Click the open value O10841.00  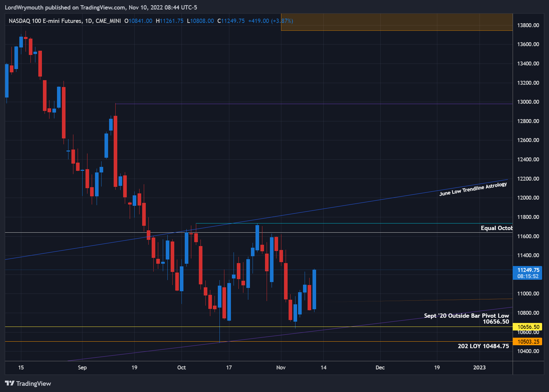tap(138, 21)
